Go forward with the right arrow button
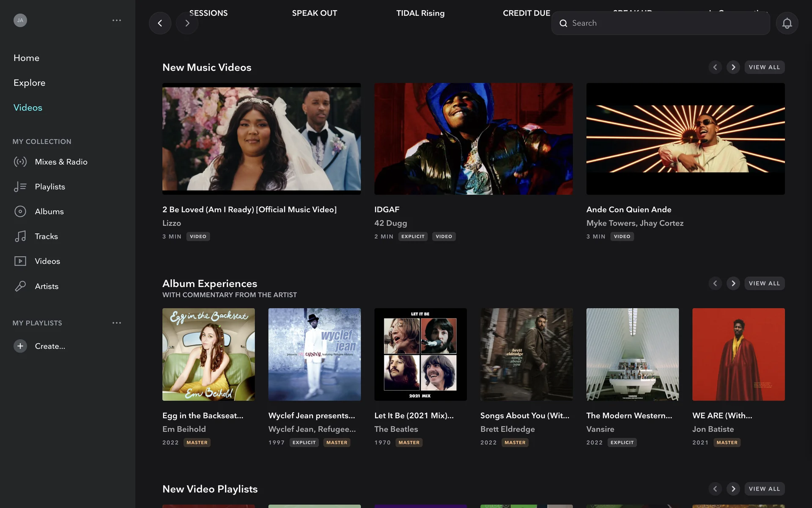This screenshot has height=508, width=812. pos(187,23)
